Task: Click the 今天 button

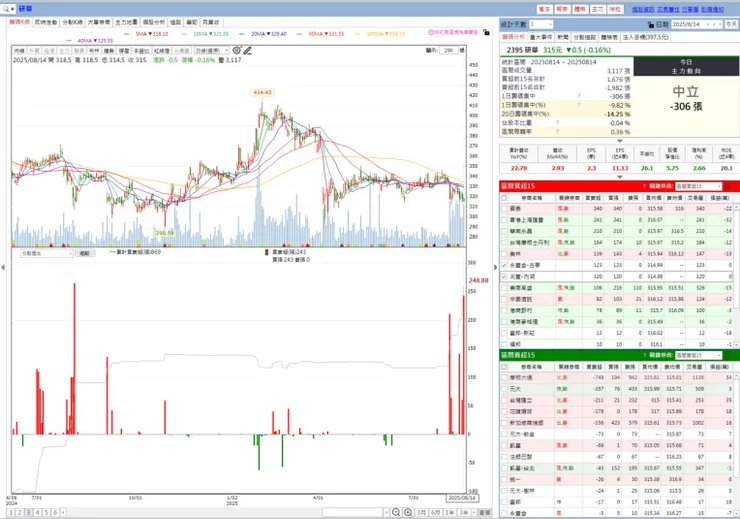Action: pyautogui.click(x=731, y=24)
